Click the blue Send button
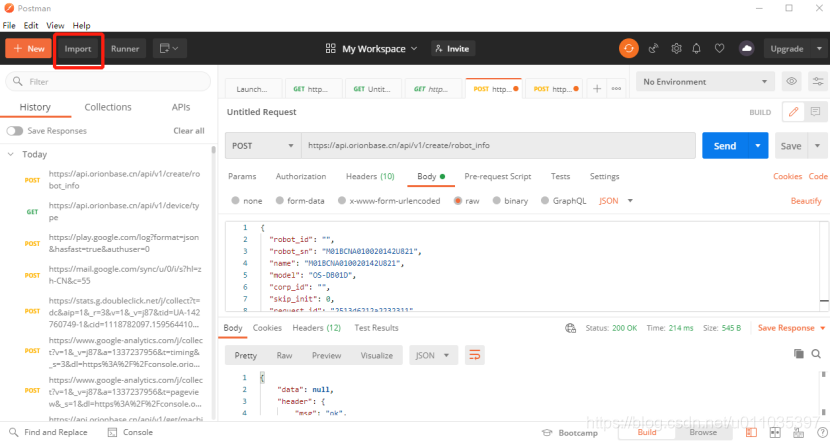 tap(725, 146)
